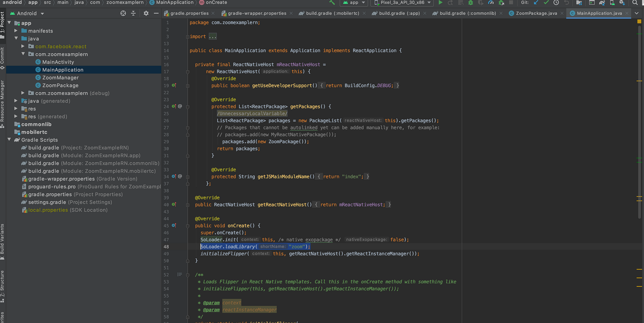Run the app with the green play button
This screenshot has height=323, width=644.
click(x=440, y=3)
